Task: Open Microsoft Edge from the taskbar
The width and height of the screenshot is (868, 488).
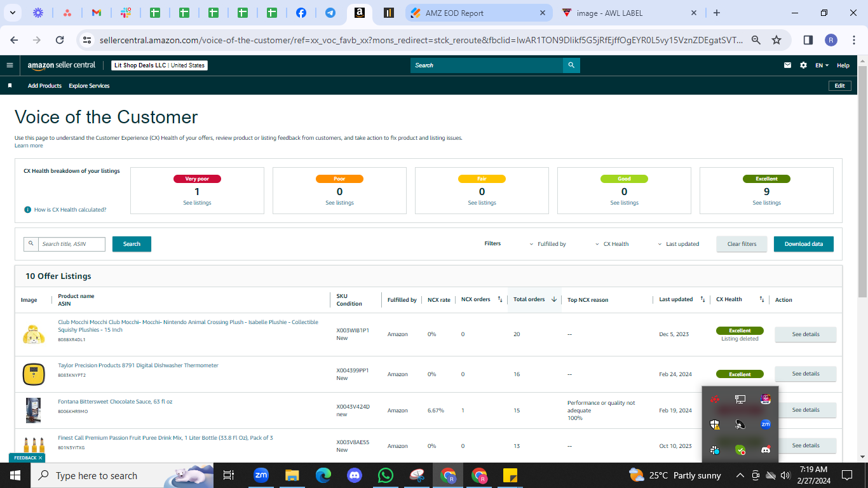Action: (323, 475)
